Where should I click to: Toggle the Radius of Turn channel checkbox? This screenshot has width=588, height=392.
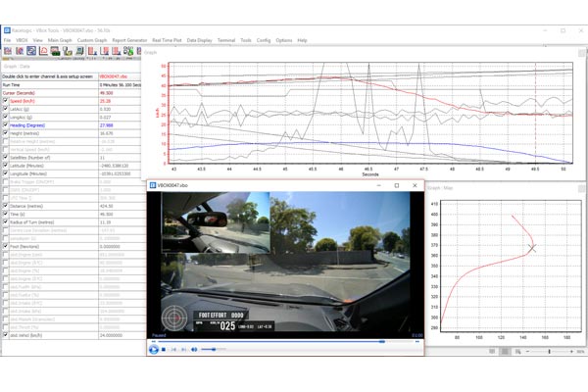[x=5, y=222]
